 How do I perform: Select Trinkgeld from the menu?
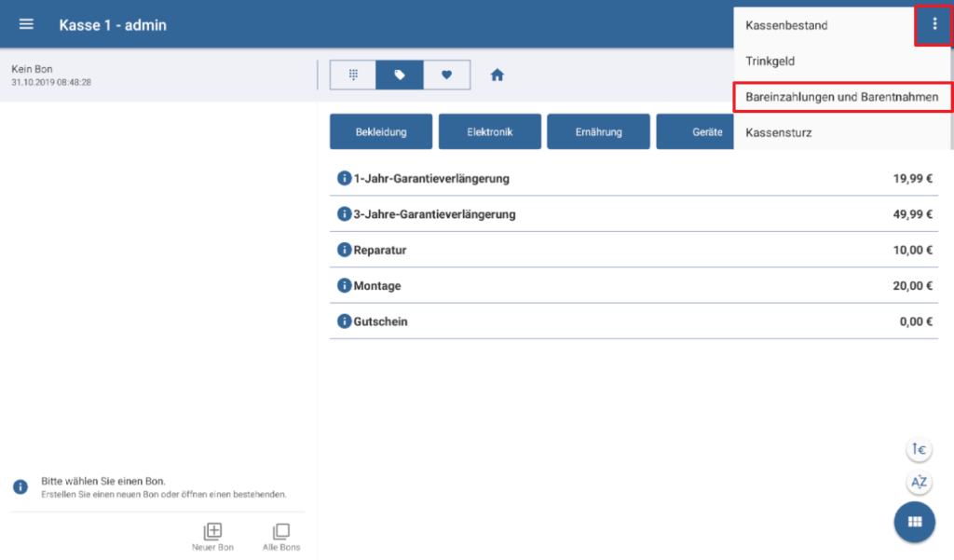coord(770,61)
